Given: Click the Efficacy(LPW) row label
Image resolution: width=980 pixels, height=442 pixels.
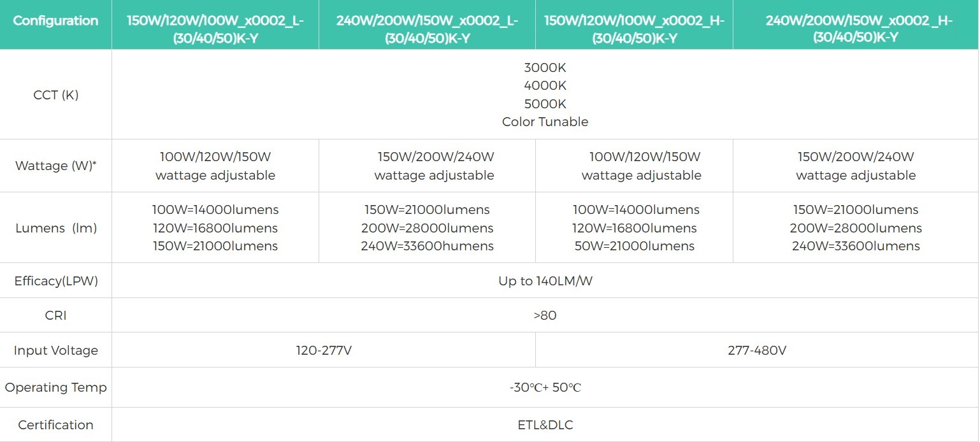Looking at the screenshot, I should click(x=55, y=281).
